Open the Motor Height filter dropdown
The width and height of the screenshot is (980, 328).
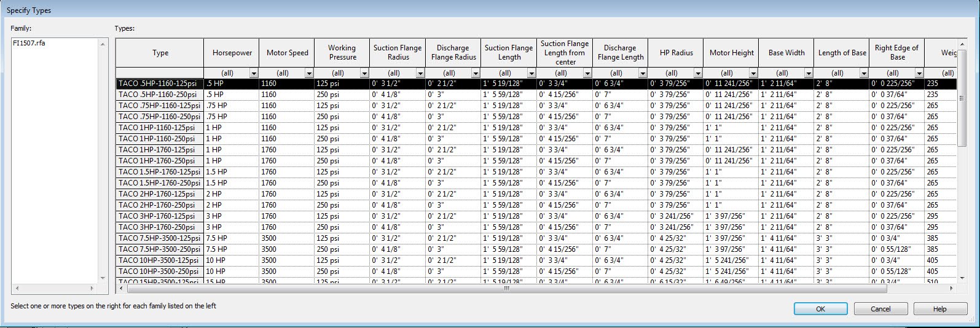tap(753, 73)
